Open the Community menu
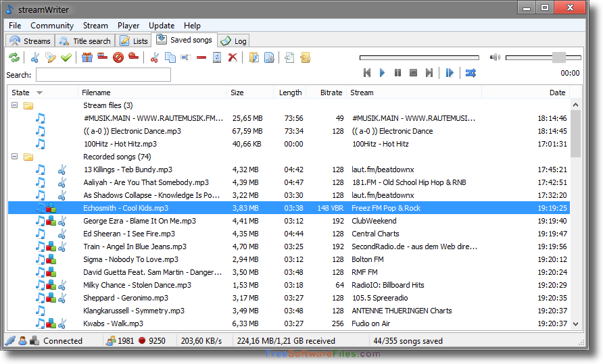Image resolution: width=603 pixels, height=364 pixels. tap(52, 26)
